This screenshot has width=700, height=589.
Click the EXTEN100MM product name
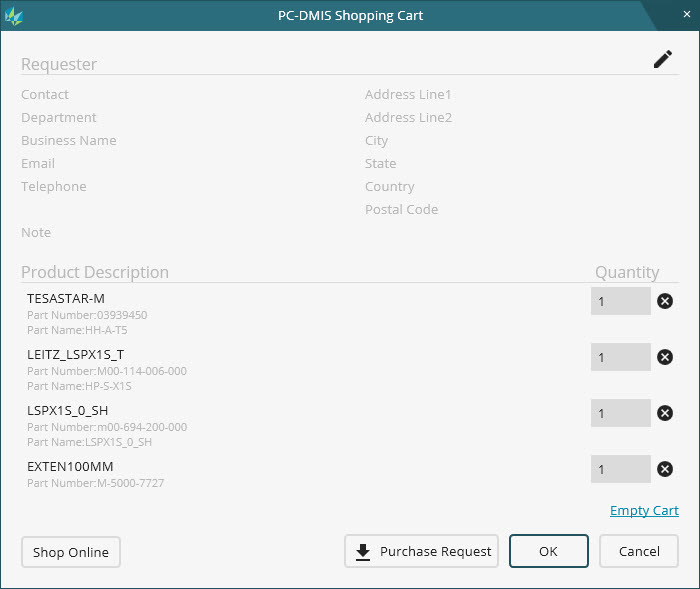pyautogui.click(x=70, y=466)
